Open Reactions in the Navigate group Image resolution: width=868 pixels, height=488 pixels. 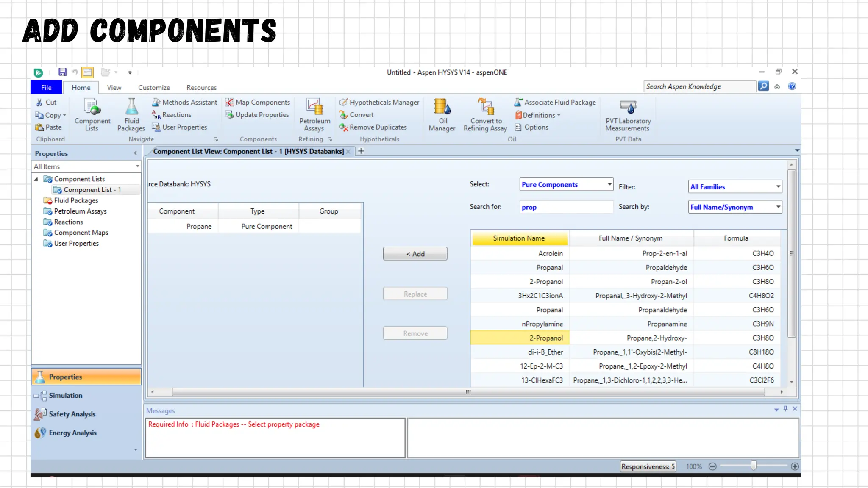tap(171, 115)
